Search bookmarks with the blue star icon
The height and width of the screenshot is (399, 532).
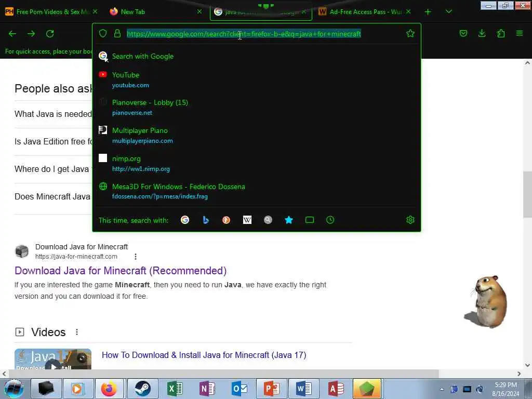289,220
